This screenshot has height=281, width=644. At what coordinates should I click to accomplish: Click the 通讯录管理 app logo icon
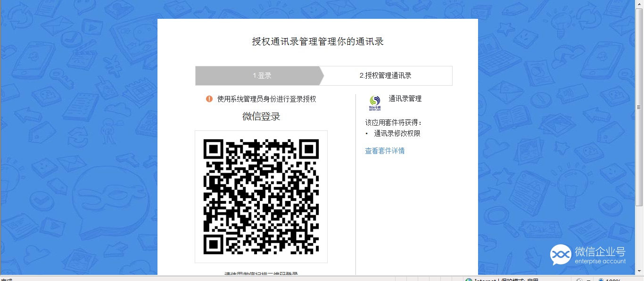[x=375, y=103]
